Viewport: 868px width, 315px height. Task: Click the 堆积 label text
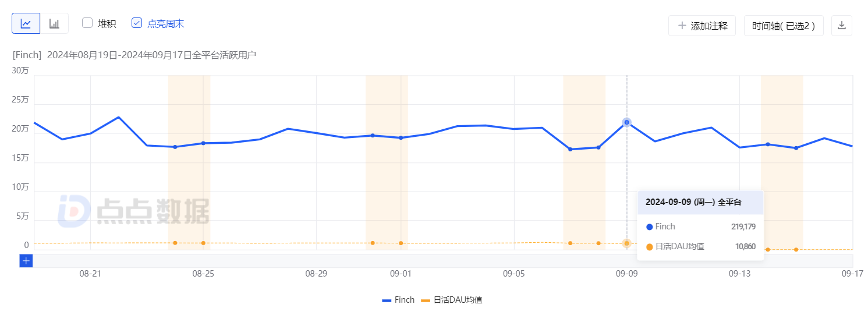pyautogui.click(x=107, y=23)
